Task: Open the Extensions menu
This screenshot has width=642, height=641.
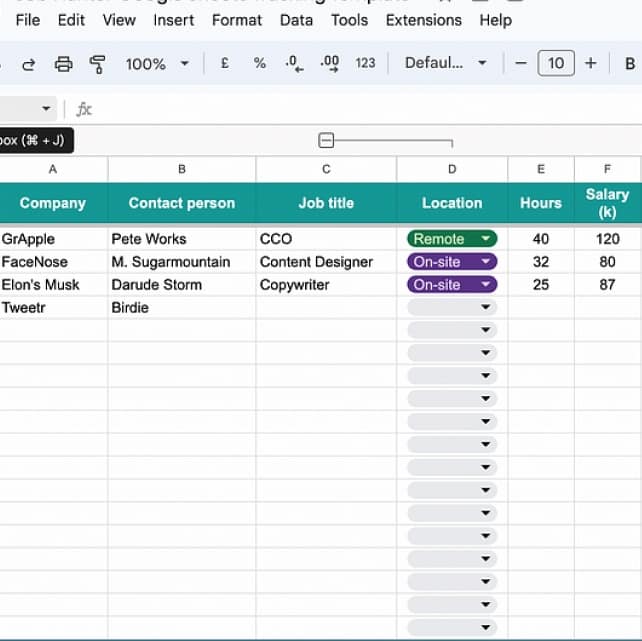Action: pyautogui.click(x=423, y=20)
